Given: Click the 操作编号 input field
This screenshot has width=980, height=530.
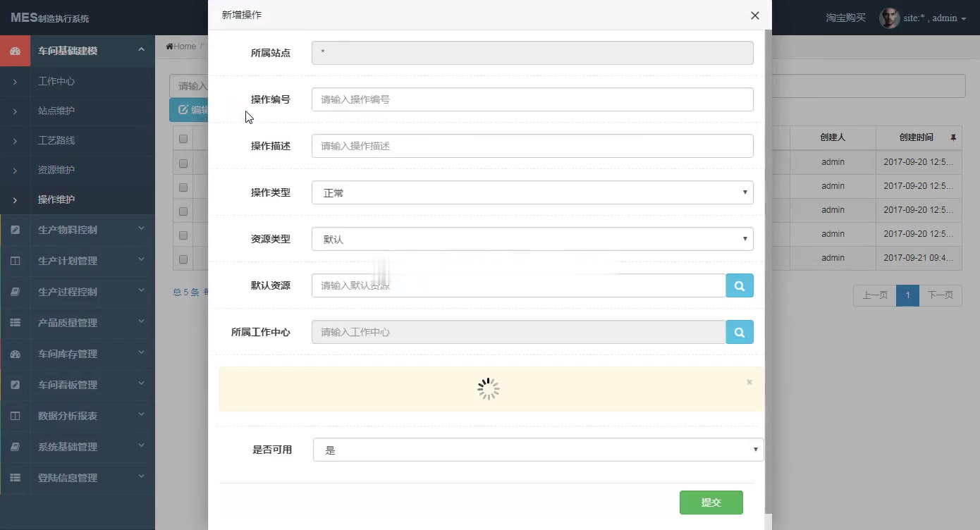Looking at the screenshot, I should [532, 99].
